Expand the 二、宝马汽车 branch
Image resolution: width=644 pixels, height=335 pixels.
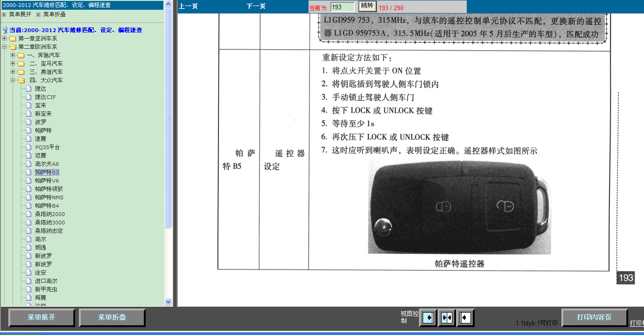13,64
